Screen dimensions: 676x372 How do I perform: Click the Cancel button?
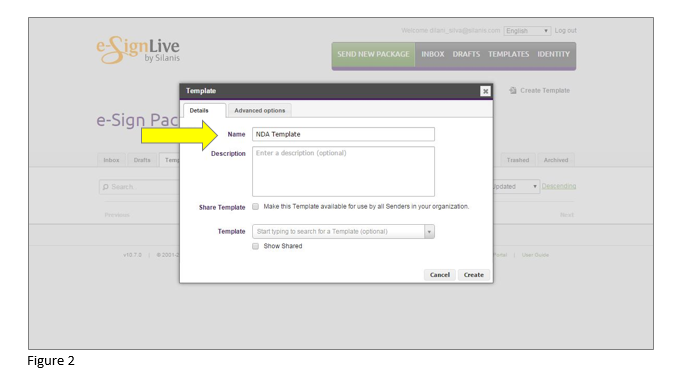tap(439, 275)
